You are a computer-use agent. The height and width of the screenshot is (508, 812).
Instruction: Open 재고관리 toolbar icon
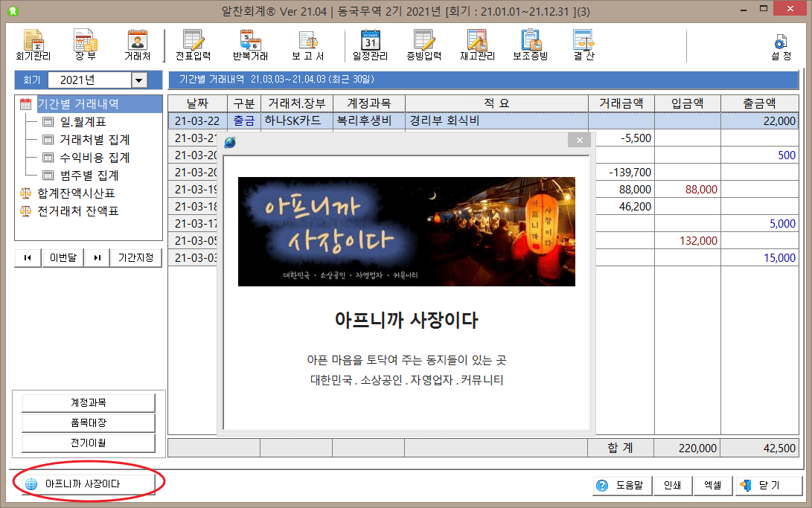tap(478, 45)
